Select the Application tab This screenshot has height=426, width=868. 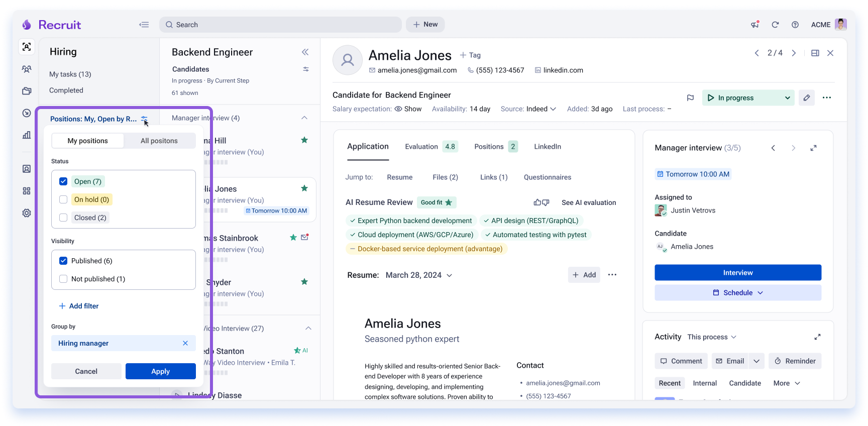[x=368, y=147]
